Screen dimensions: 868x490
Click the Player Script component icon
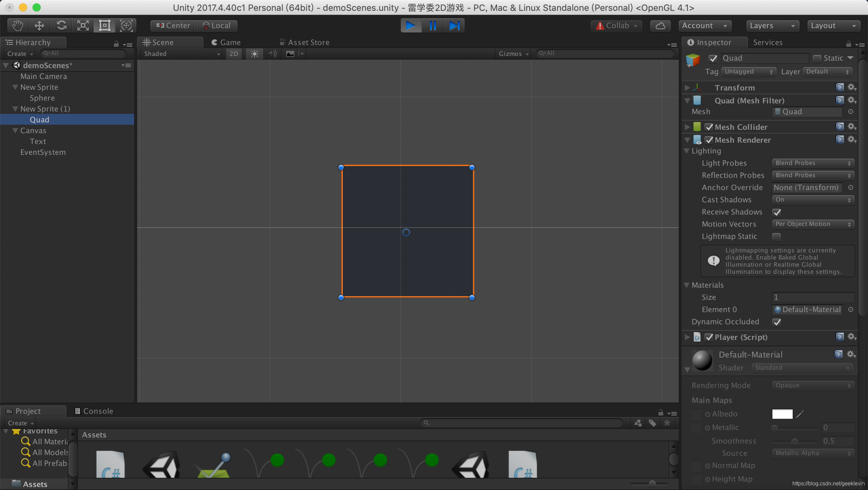tap(698, 337)
